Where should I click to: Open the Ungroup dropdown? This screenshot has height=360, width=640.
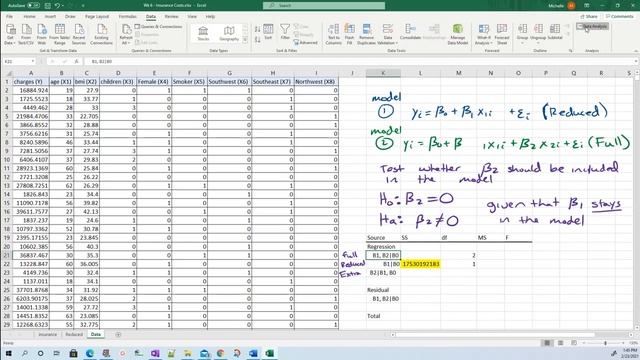[538, 33]
